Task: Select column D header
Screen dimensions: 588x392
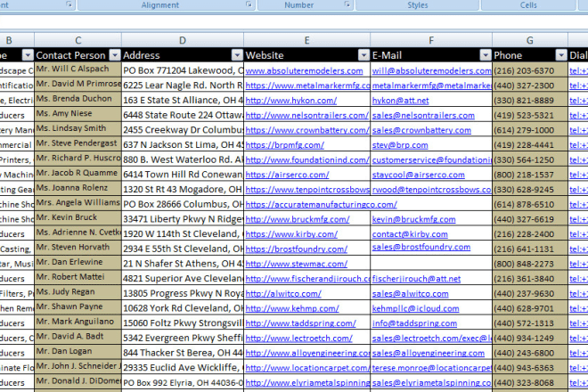Action: point(183,40)
